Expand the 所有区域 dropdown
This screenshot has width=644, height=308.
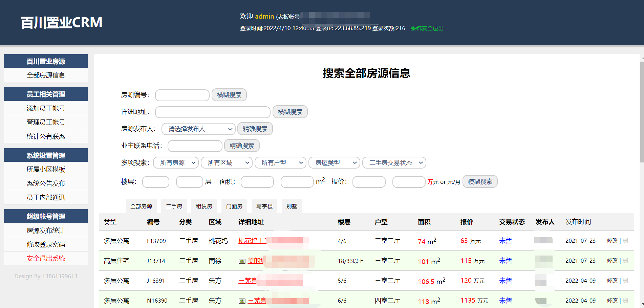click(x=227, y=163)
